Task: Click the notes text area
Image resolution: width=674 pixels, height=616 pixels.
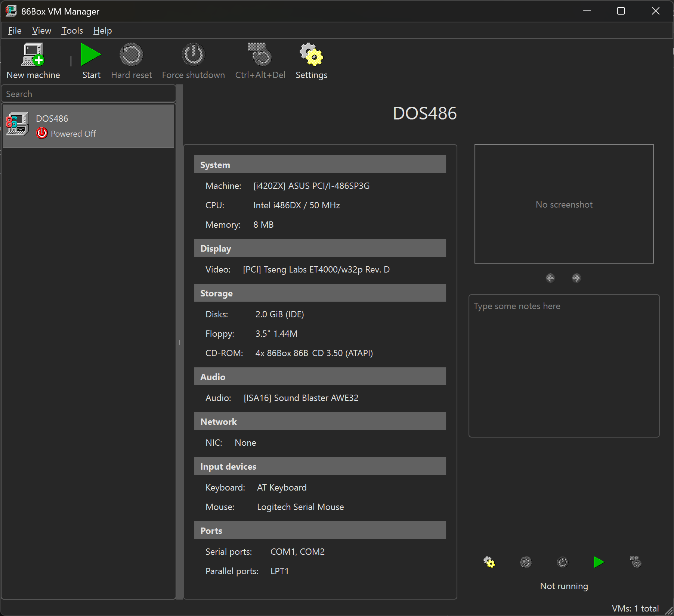Action: pyautogui.click(x=564, y=366)
